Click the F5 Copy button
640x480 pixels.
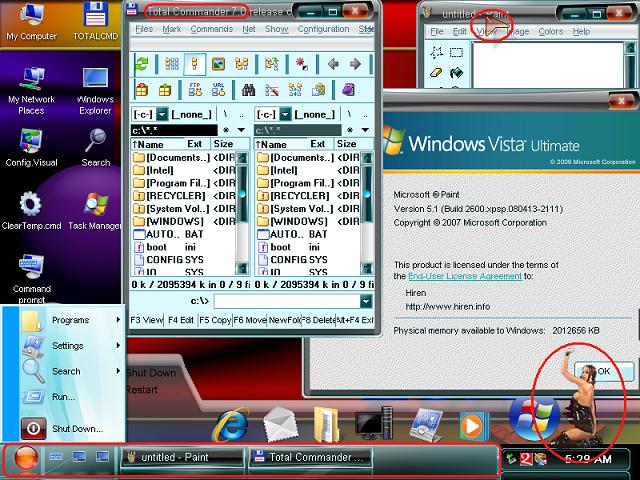point(215,320)
